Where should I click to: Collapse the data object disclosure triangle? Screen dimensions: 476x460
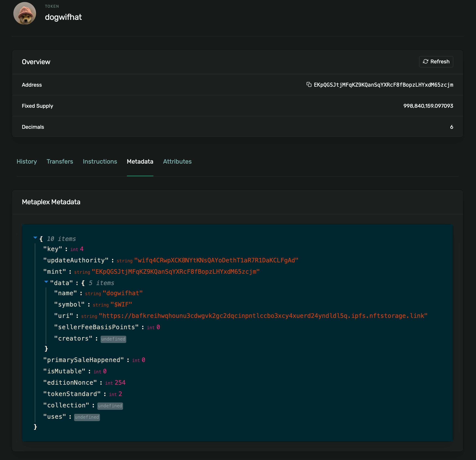point(46,282)
